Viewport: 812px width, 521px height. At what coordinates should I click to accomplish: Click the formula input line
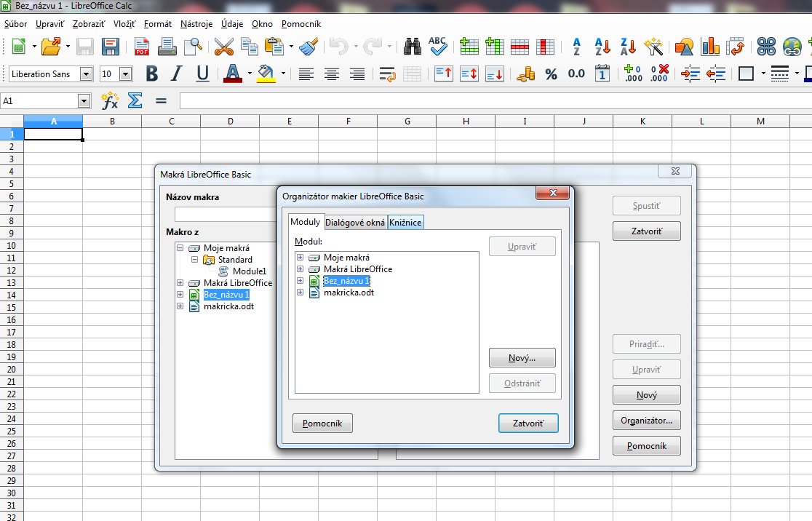point(495,100)
